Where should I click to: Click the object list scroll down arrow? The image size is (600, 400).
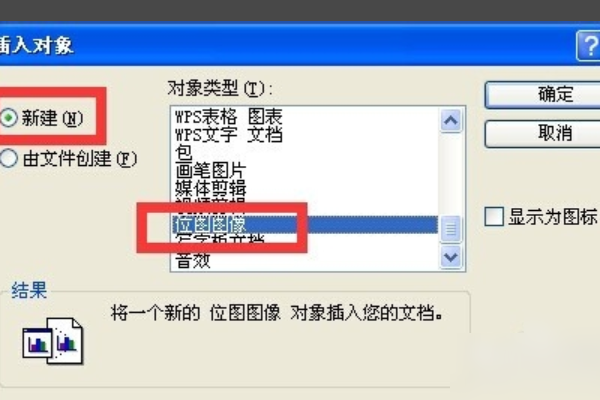point(450,257)
